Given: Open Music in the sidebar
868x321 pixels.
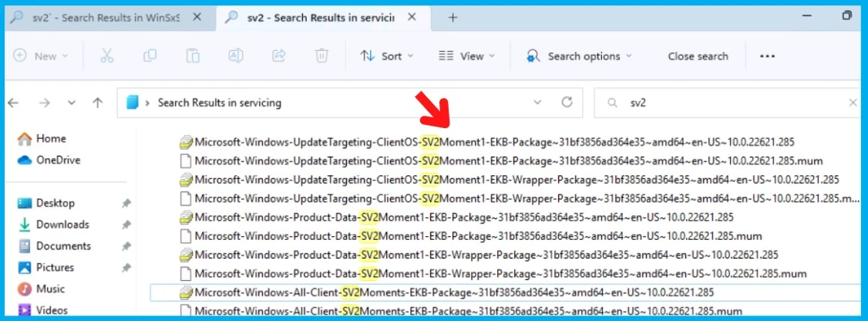Looking at the screenshot, I should point(41,289).
